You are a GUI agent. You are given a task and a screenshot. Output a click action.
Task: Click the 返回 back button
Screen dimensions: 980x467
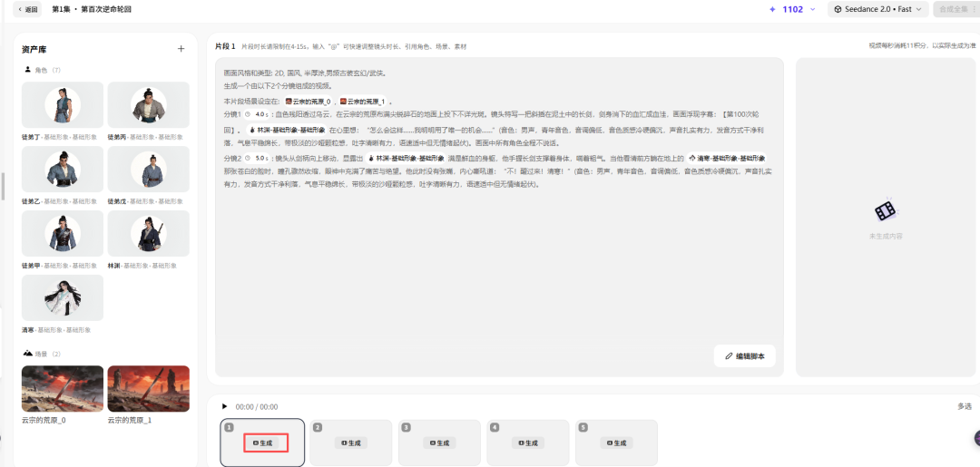[27, 9]
